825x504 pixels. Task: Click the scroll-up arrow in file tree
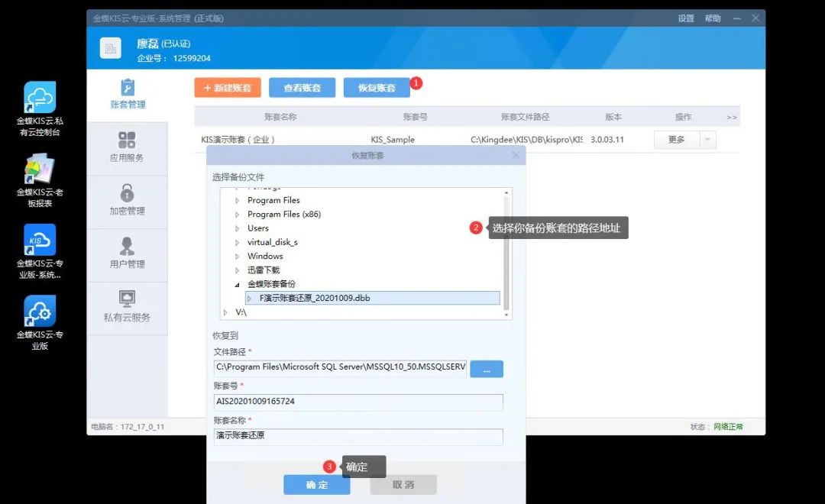click(506, 192)
